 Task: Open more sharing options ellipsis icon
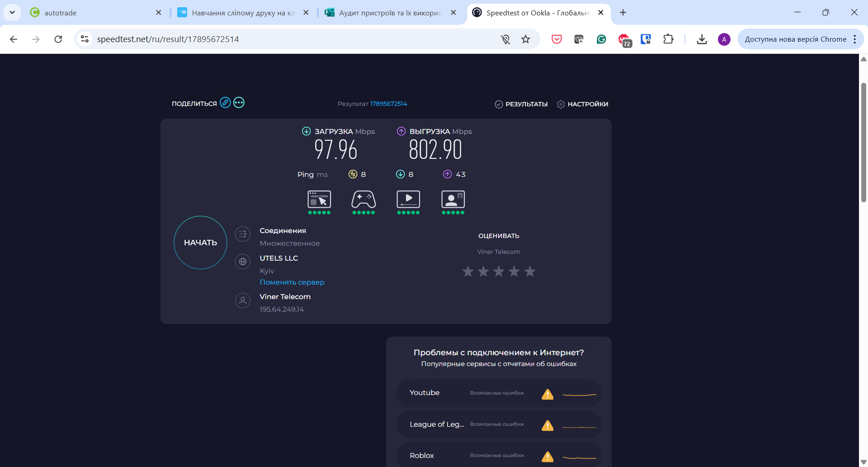[x=239, y=103]
